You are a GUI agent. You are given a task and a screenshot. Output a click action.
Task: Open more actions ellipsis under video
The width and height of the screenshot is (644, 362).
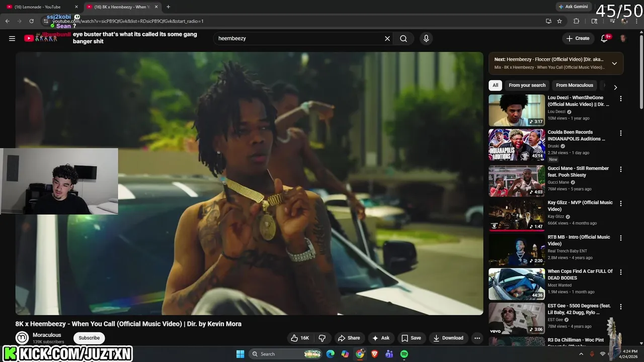[477, 338]
